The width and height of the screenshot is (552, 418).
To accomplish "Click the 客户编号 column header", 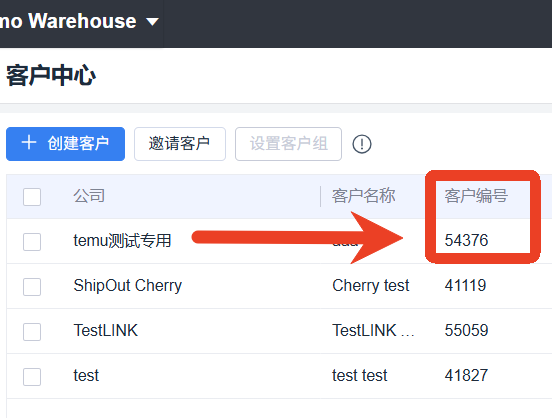I will pyautogui.click(x=476, y=196).
